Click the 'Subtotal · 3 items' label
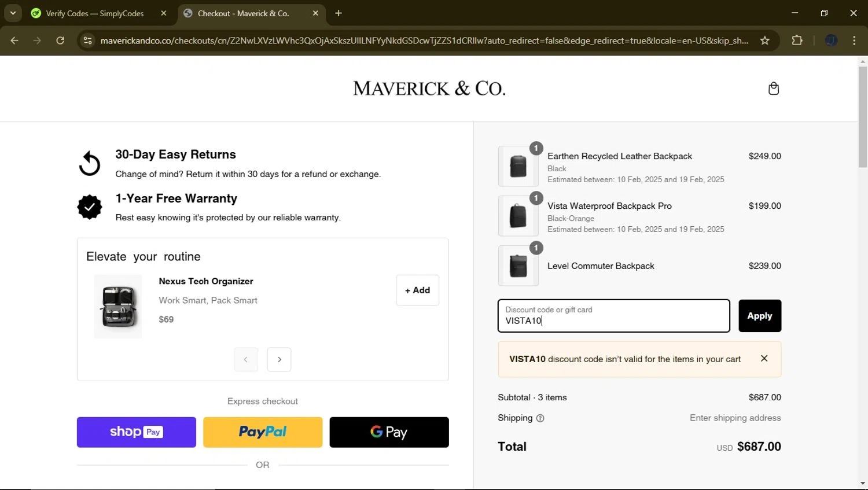Image resolution: width=868 pixels, height=490 pixels. point(532,397)
